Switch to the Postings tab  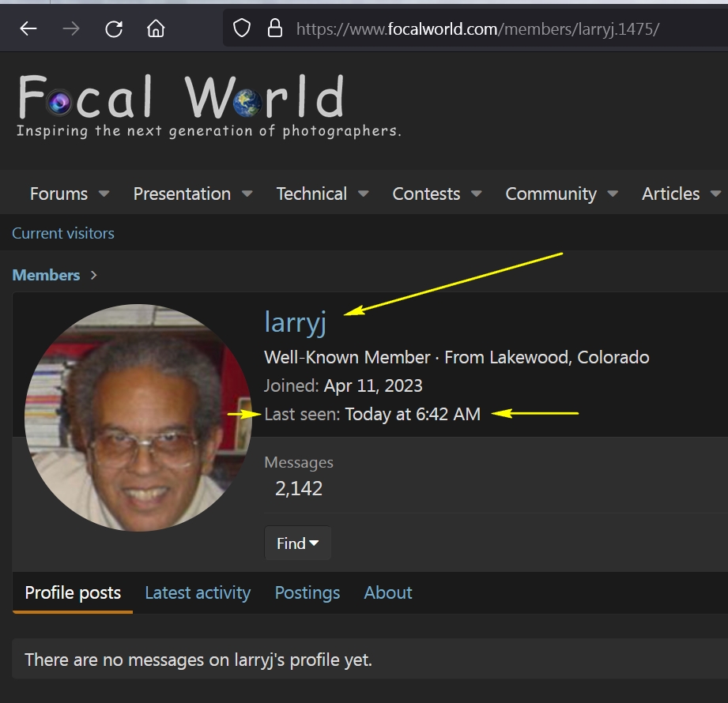click(x=307, y=592)
